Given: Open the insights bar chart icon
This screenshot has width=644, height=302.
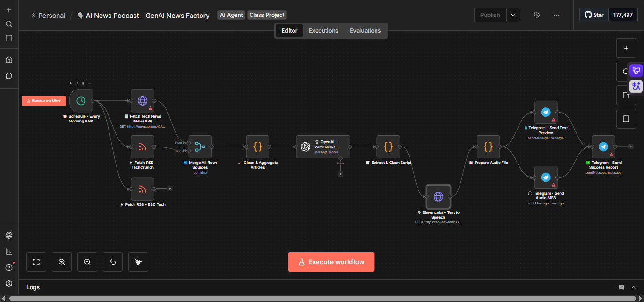Looking at the screenshot, I should point(9,252).
